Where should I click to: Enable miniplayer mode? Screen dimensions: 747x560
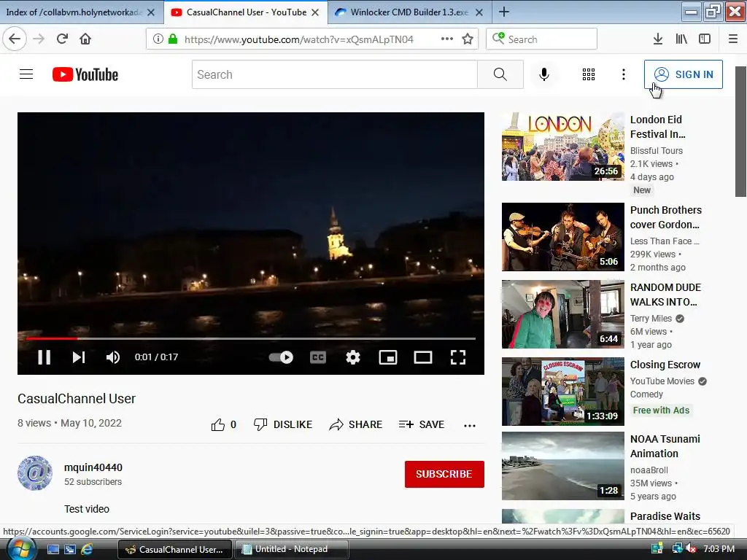point(388,357)
